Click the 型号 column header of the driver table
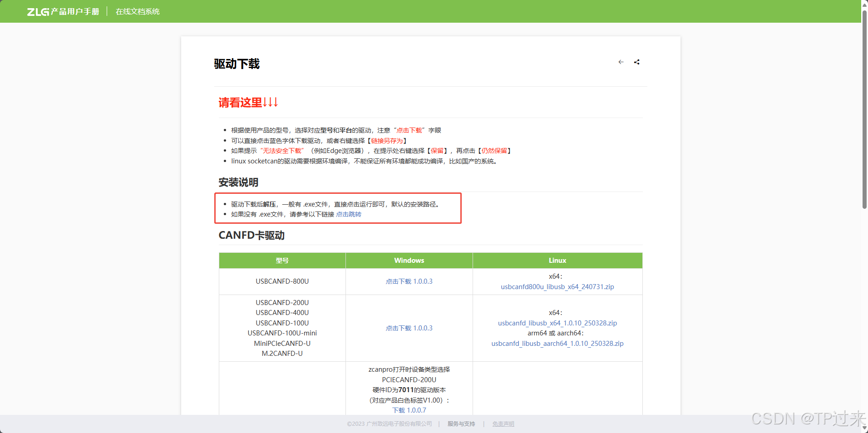 click(x=281, y=260)
